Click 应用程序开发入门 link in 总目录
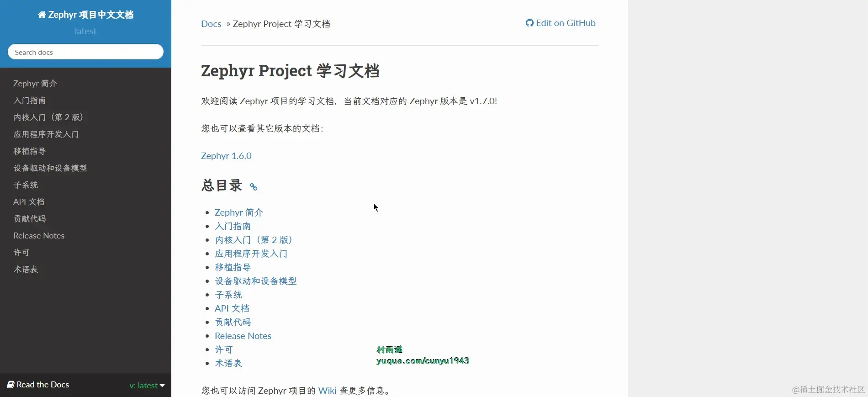The width and height of the screenshot is (868, 397). [x=251, y=254]
